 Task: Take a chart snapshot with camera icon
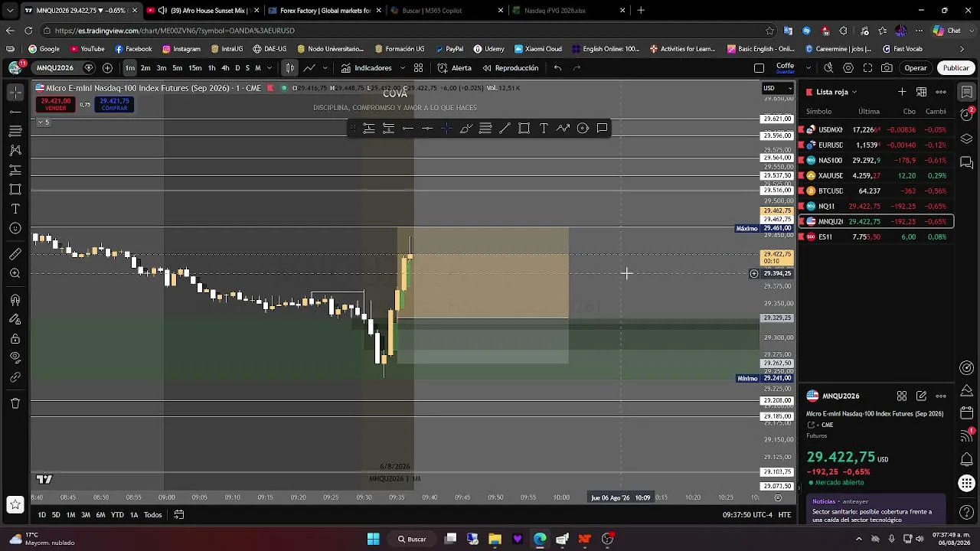coord(887,68)
